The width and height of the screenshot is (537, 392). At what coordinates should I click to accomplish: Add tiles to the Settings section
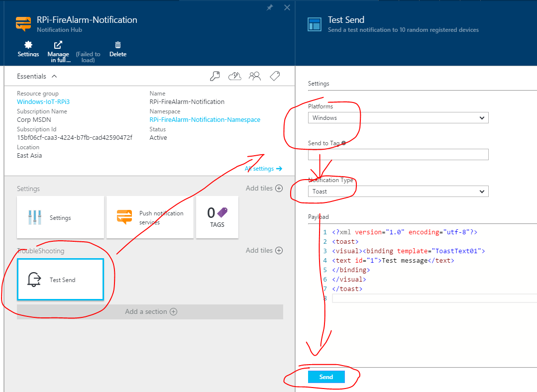(264, 189)
